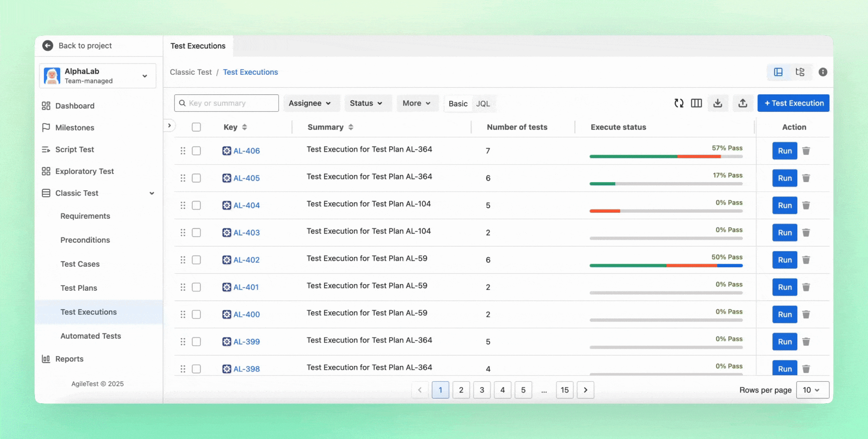Click the + Test Execution button
The height and width of the screenshot is (439, 868).
tap(793, 103)
